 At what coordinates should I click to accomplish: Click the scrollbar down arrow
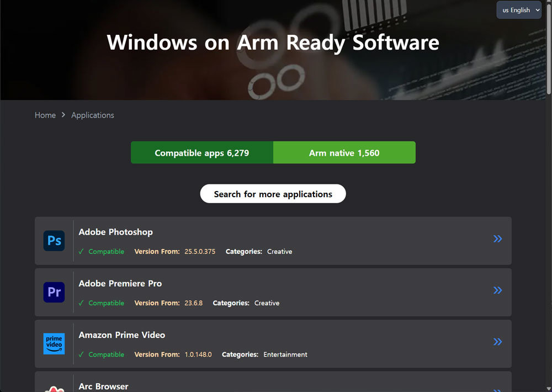pyautogui.click(x=549, y=389)
